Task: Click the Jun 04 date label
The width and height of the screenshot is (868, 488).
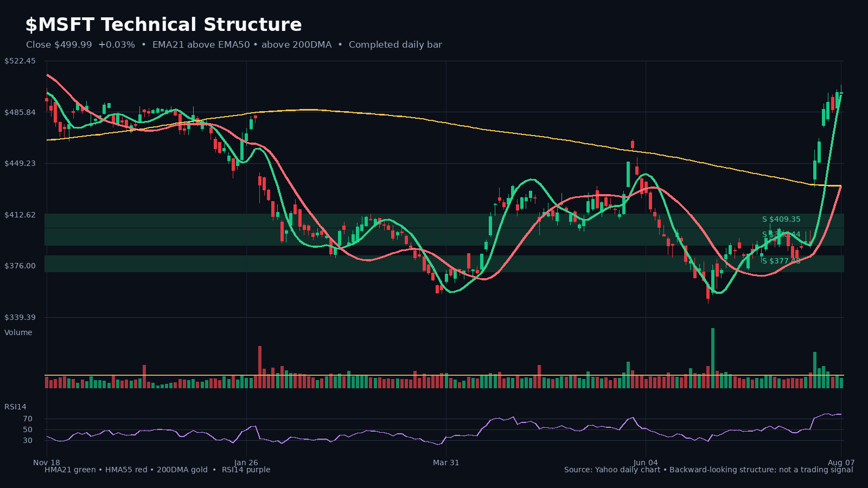Action: click(646, 463)
